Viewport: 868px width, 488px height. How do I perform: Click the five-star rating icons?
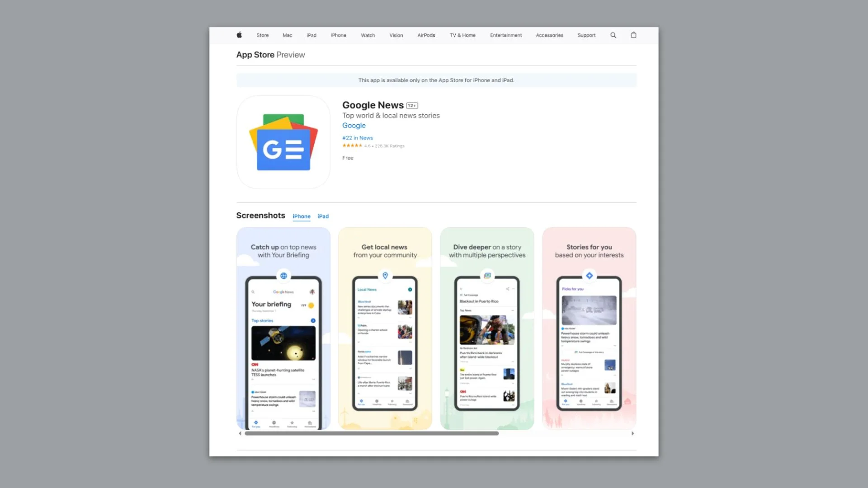click(352, 145)
